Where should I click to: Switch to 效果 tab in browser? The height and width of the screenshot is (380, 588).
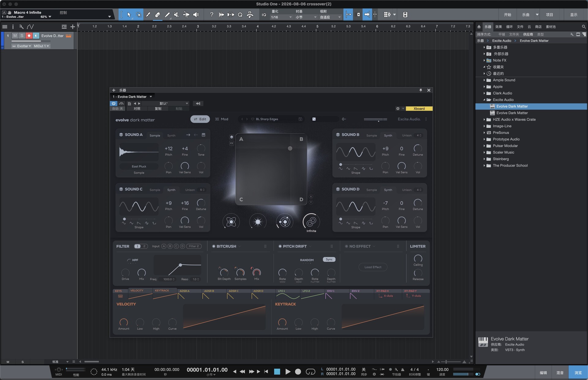coord(499,27)
